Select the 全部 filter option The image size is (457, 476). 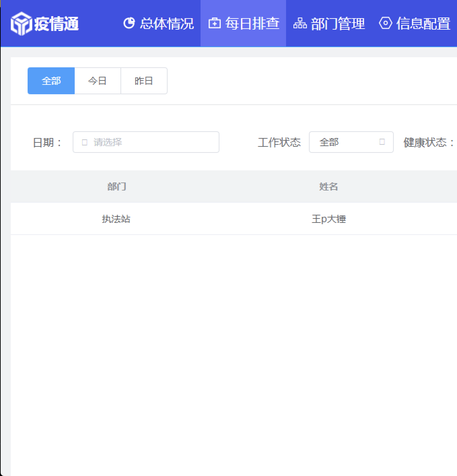pos(51,81)
